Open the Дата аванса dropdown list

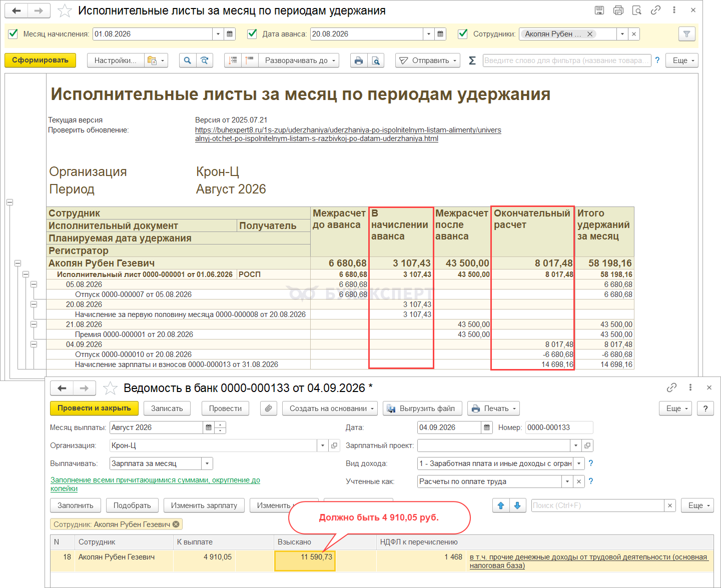pos(429,34)
